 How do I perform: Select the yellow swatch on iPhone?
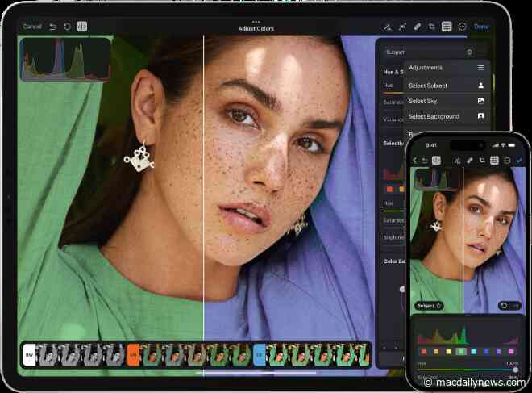click(x=448, y=352)
